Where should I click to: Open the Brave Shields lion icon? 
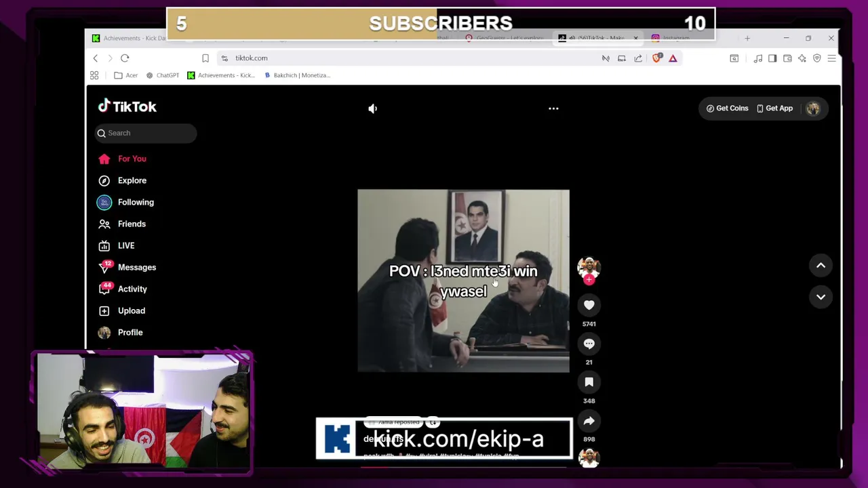(656, 58)
